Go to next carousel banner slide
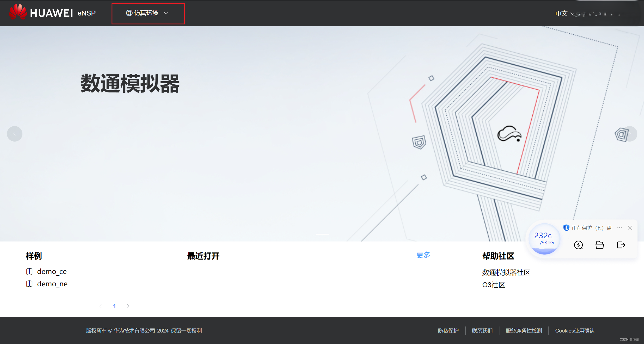This screenshot has width=644, height=344. click(x=630, y=134)
